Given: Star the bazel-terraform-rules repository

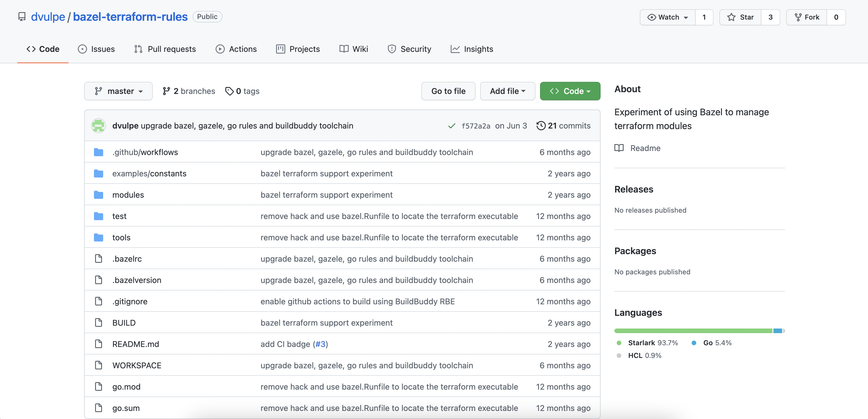Looking at the screenshot, I should pyautogui.click(x=740, y=17).
